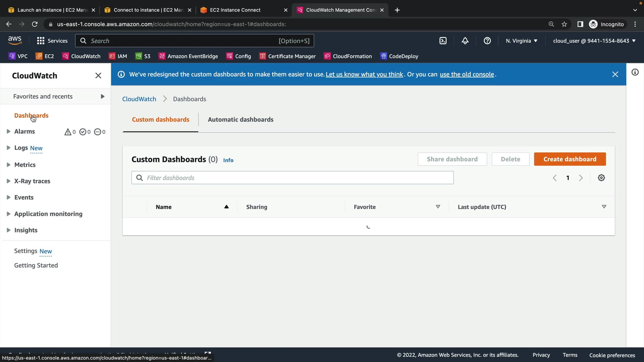Open the notifications bell icon
The height and width of the screenshot is (362, 644).
465,41
